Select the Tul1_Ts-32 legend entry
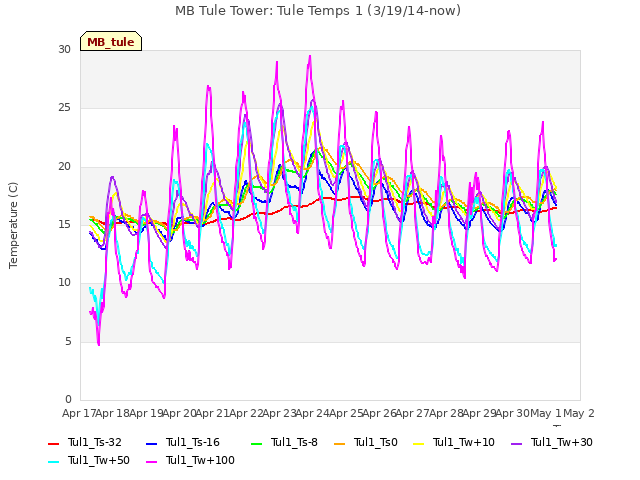The image size is (640, 480). click(85, 442)
